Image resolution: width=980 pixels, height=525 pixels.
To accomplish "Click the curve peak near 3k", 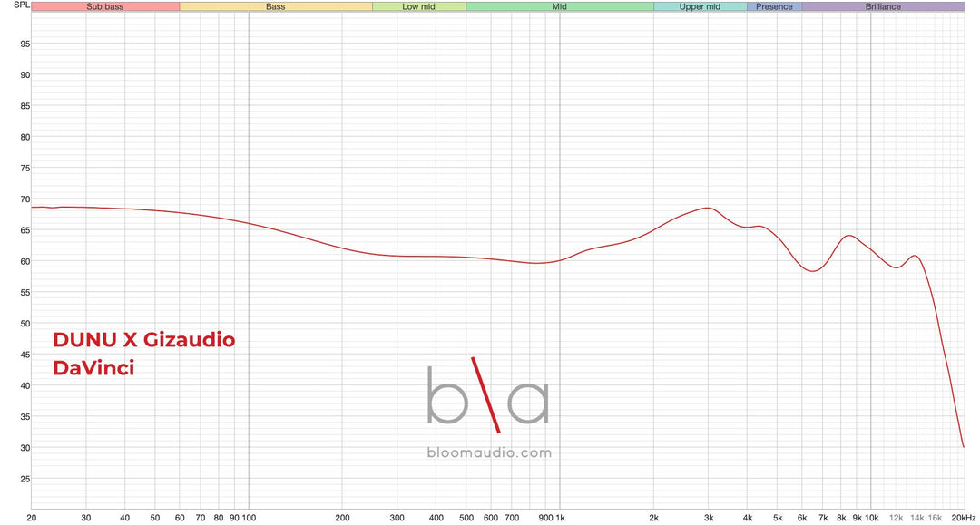I will (708, 208).
